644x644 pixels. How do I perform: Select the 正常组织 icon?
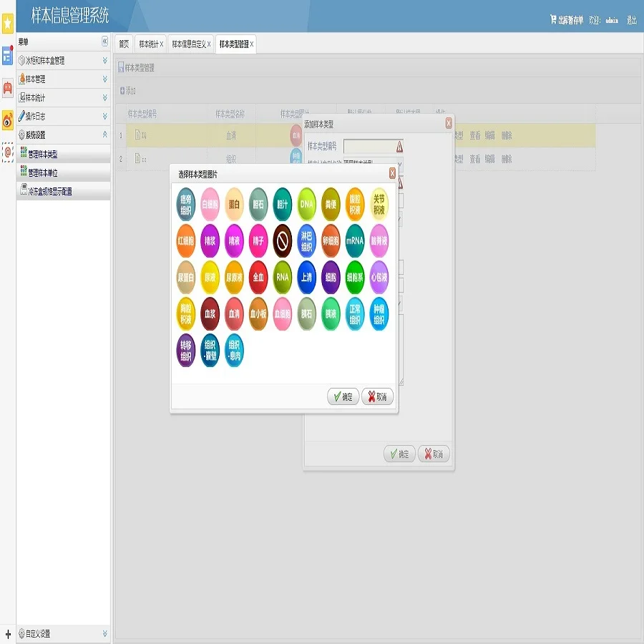[355, 314]
